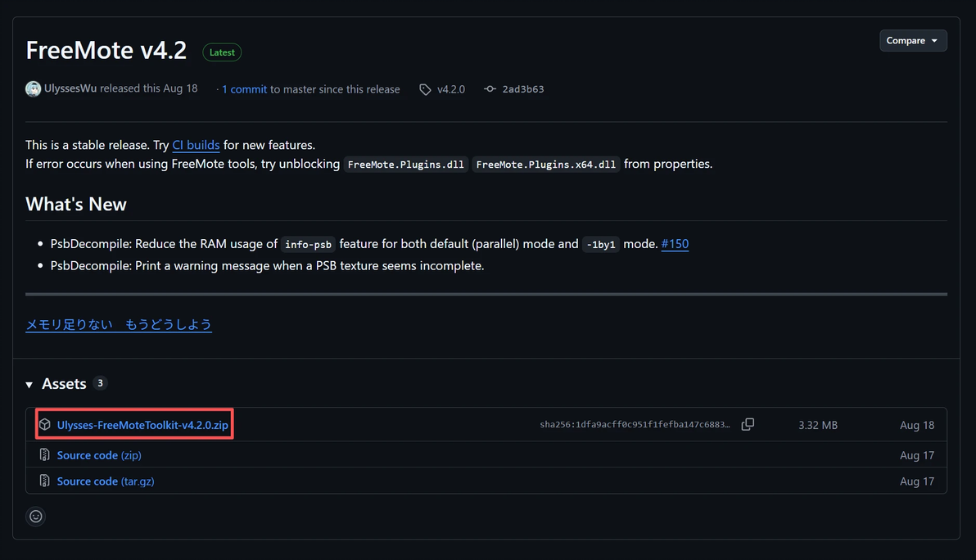
Task: Click the tag icon next to v4.2.0
Action: 425,89
